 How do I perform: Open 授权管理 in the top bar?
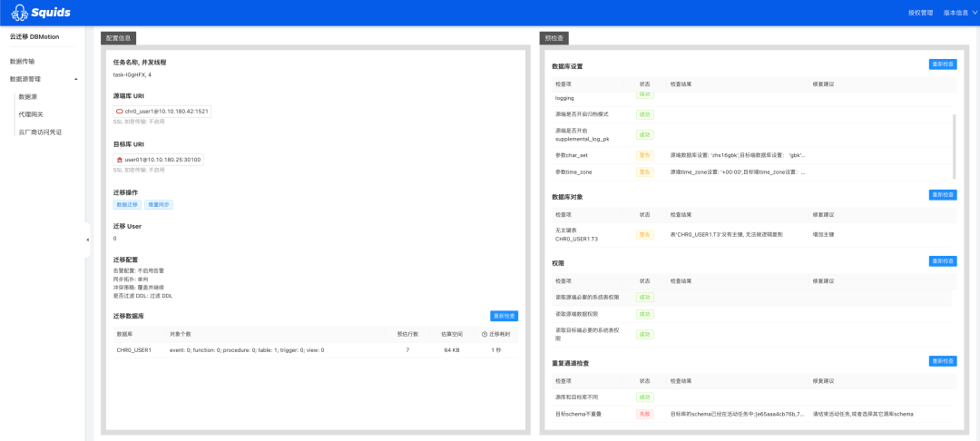pyautogui.click(x=920, y=13)
